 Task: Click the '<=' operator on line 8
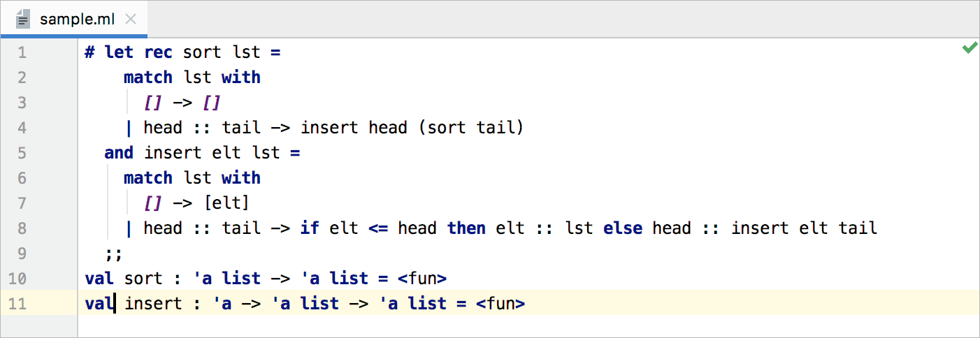tap(377, 228)
